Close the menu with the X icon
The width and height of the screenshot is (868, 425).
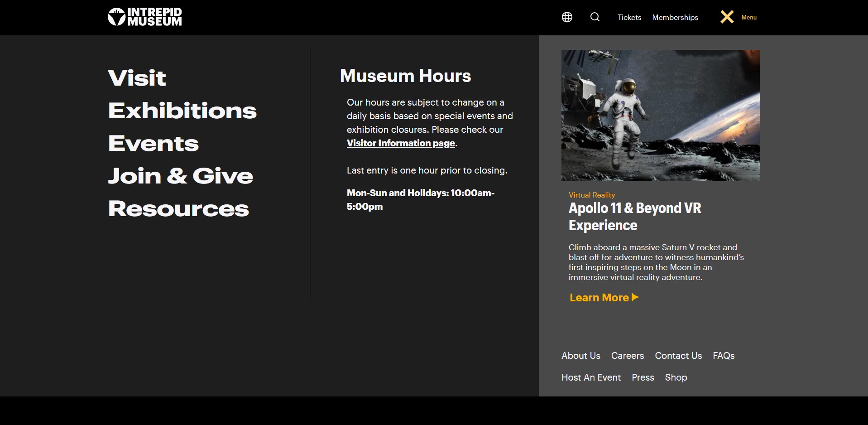point(727,17)
